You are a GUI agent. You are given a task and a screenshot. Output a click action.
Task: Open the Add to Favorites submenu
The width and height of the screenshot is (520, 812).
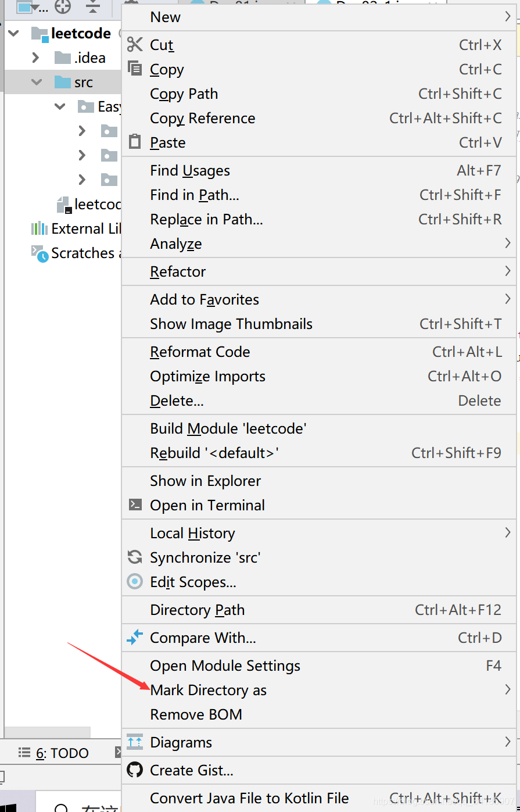pyautogui.click(x=318, y=299)
